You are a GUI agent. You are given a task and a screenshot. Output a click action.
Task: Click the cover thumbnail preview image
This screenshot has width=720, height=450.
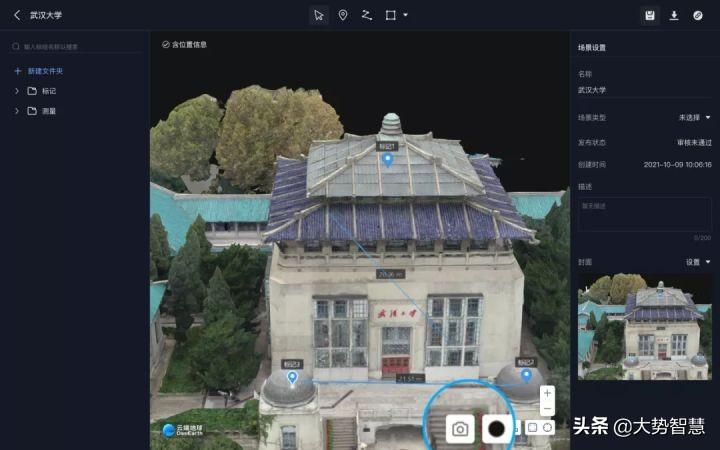pos(645,326)
